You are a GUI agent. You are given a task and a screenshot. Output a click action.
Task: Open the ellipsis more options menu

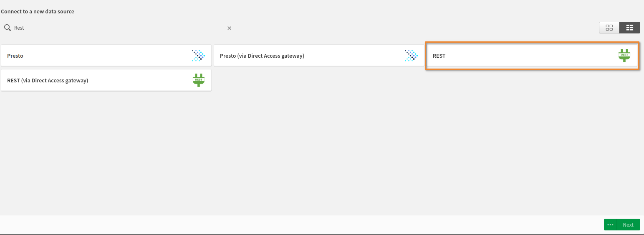click(610, 225)
